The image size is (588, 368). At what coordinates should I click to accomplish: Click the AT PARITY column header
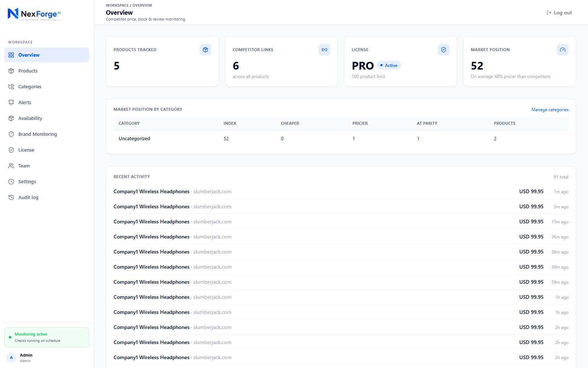[427, 123]
